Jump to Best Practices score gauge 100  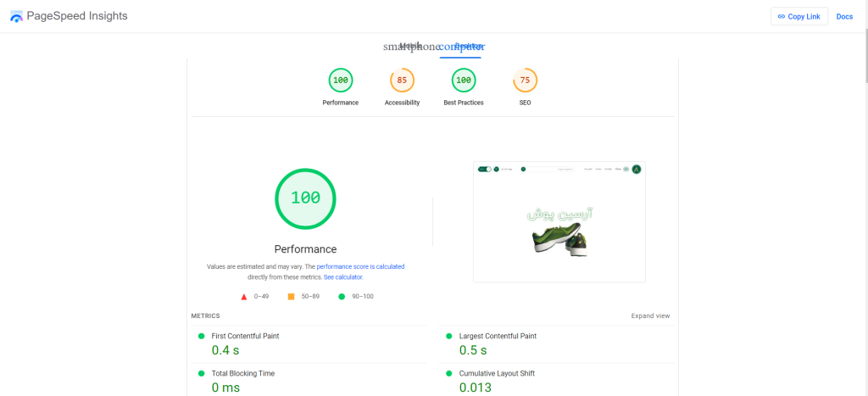[x=464, y=81]
